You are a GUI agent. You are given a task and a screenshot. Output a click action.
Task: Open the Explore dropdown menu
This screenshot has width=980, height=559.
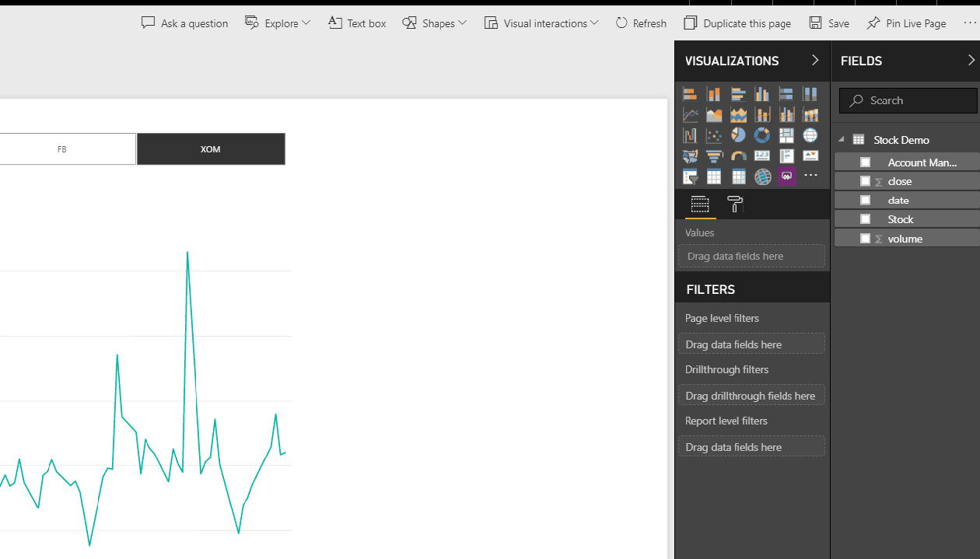(x=278, y=23)
